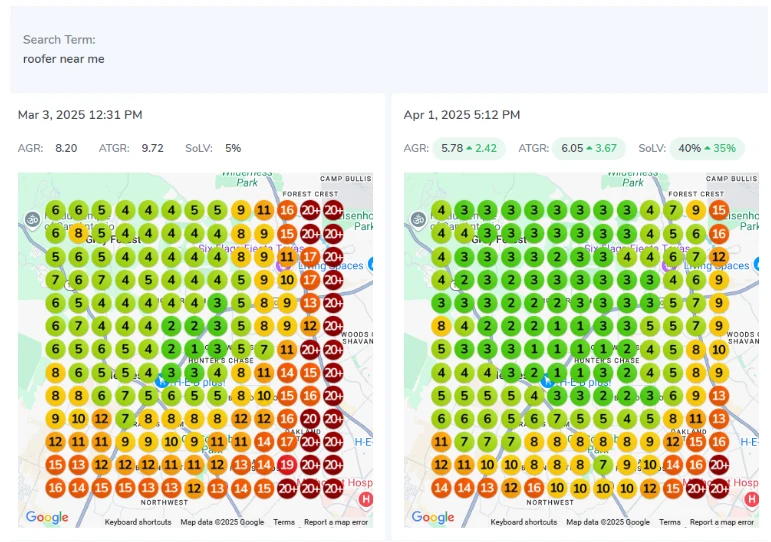The image size is (771, 542).
Task: Select the only "1" rank marker on the March map
Action: [x=195, y=349]
